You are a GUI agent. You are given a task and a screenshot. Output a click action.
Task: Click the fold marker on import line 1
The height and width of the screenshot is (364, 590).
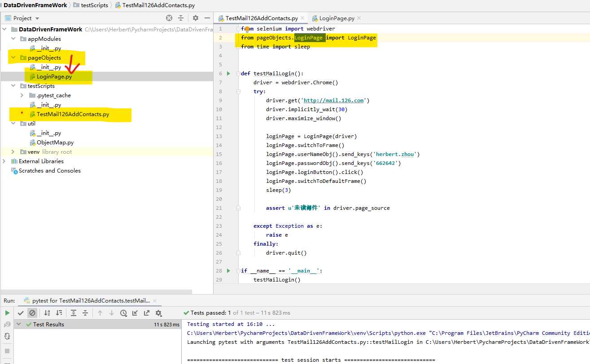pyautogui.click(x=238, y=29)
